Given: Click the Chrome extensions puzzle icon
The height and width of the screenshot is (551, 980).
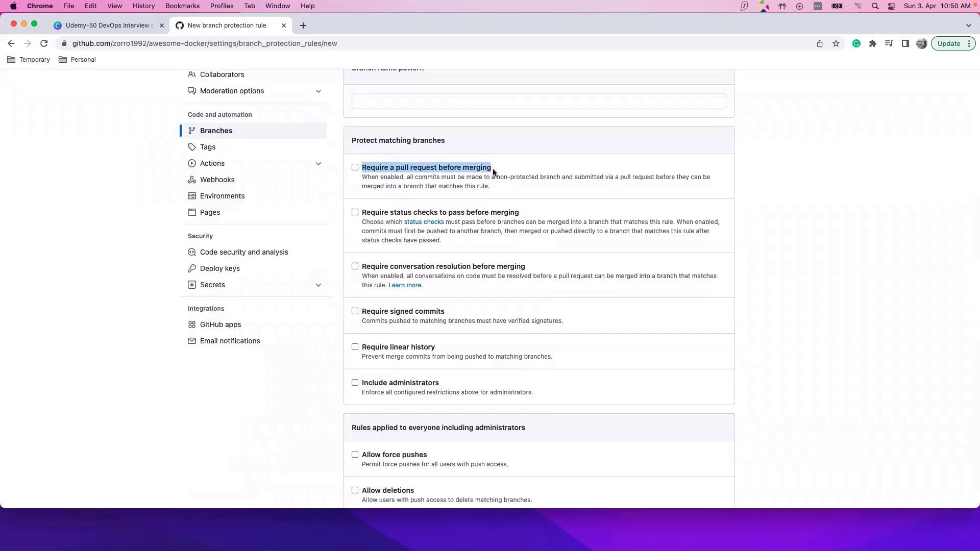Looking at the screenshot, I should pyautogui.click(x=873, y=43).
